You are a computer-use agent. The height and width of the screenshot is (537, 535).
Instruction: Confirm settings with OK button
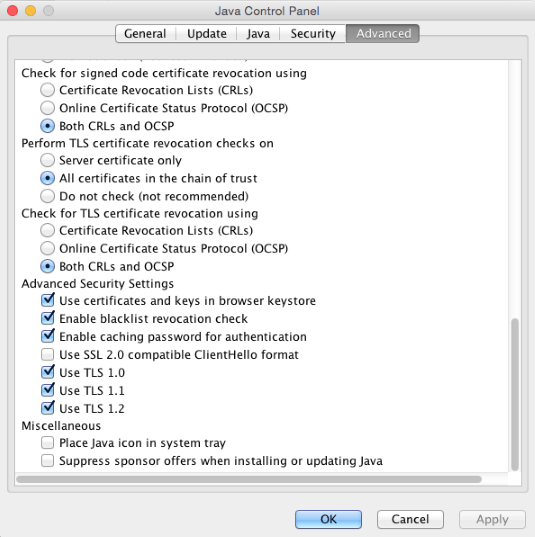point(328,519)
